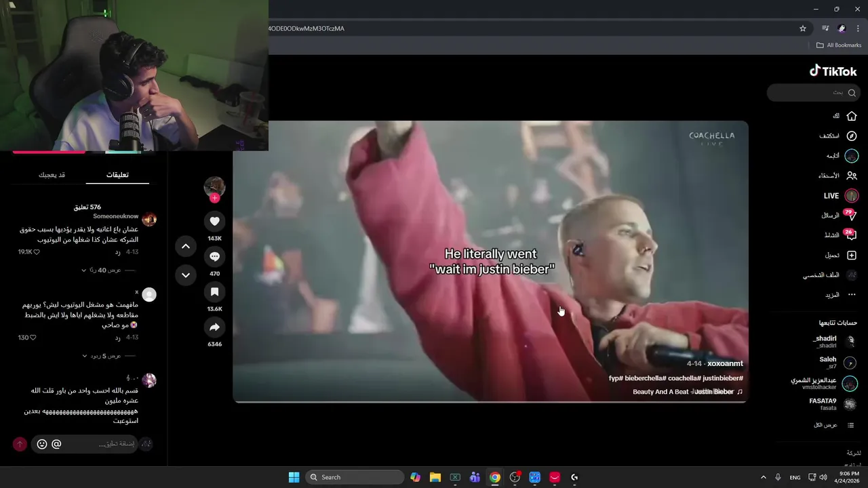Open the #justinbieber hashtag
Image resolution: width=868 pixels, height=488 pixels.
coord(722,378)
